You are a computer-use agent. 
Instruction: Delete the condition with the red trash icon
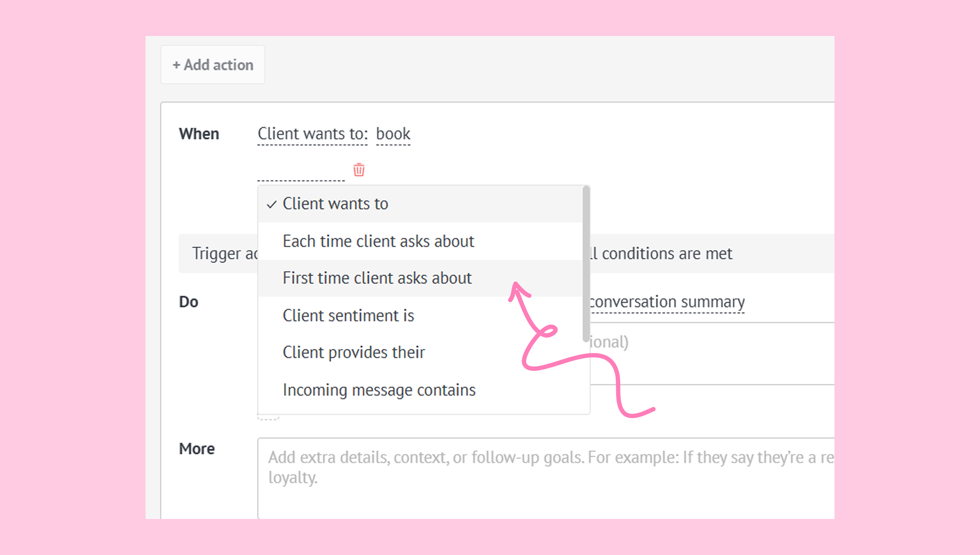click(358, 170)
